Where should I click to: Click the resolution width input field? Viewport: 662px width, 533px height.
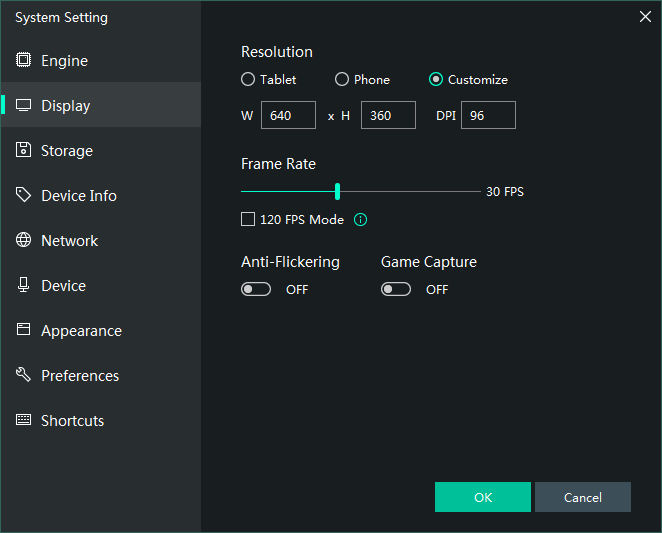point(288,115)
